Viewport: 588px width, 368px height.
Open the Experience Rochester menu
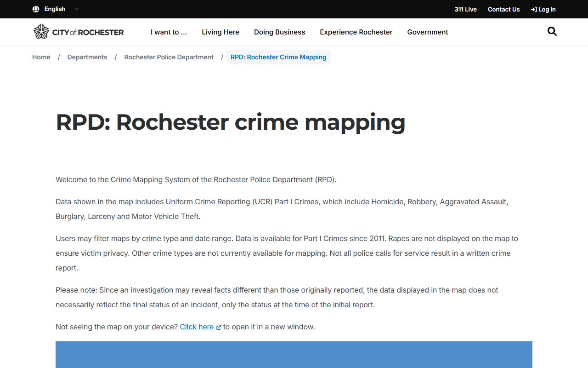(x=356, y=32)
